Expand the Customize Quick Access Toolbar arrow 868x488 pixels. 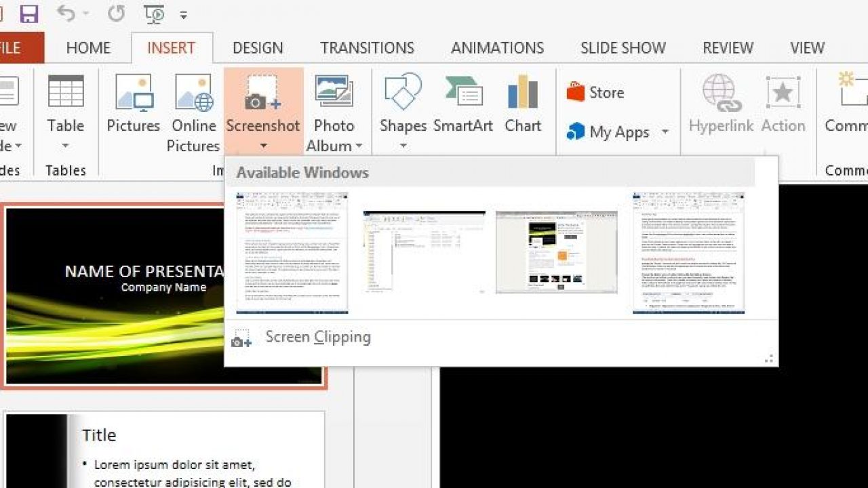(x=184, y=15)
